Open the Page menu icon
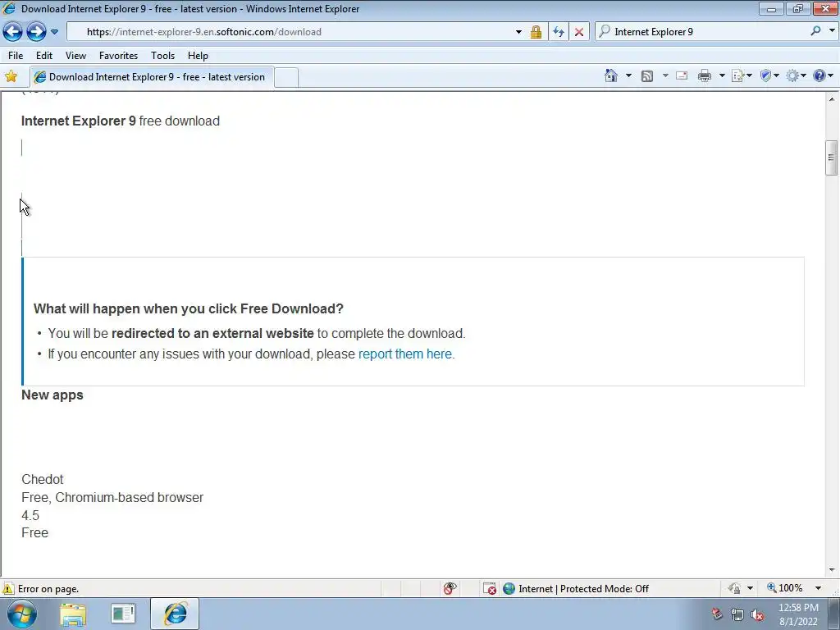840x630 pixels. (x=741, y=76)
